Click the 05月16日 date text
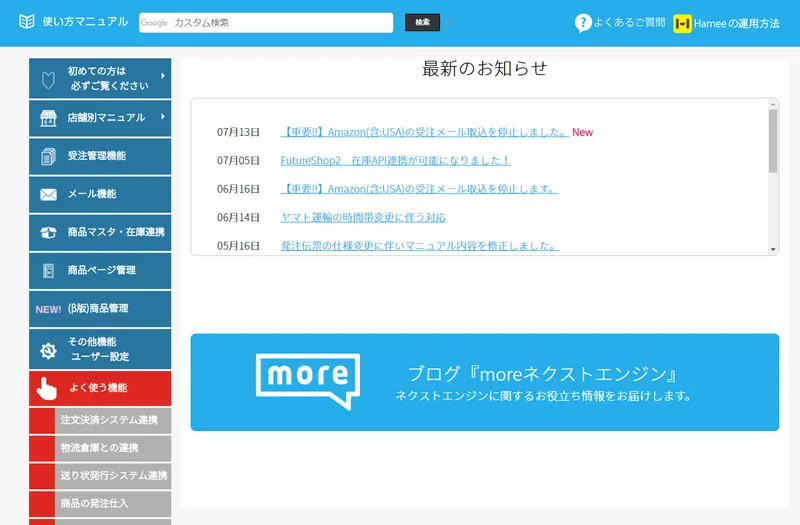Image resolution: width=800 pixels, height=525 pixels. click(x=238, y=246)
